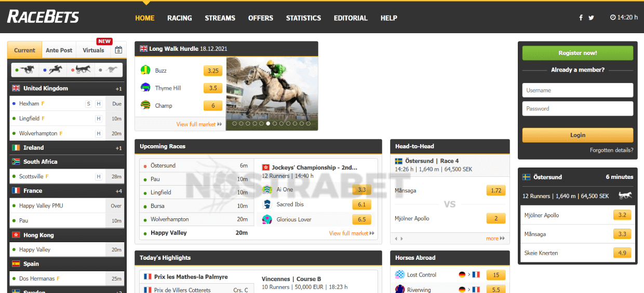
Task: Open the race calendar icon
Action: (118, 50)
